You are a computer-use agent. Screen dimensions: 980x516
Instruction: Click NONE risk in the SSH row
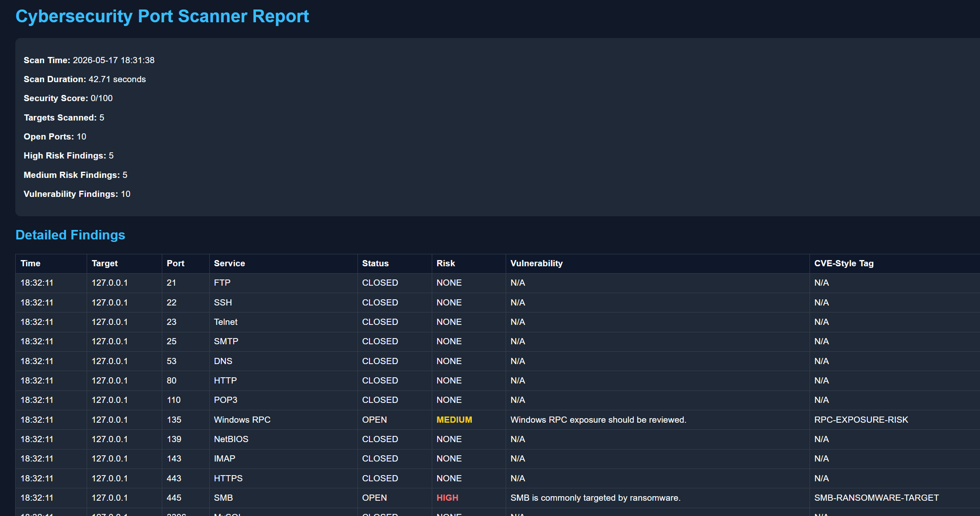coord(449,303)
